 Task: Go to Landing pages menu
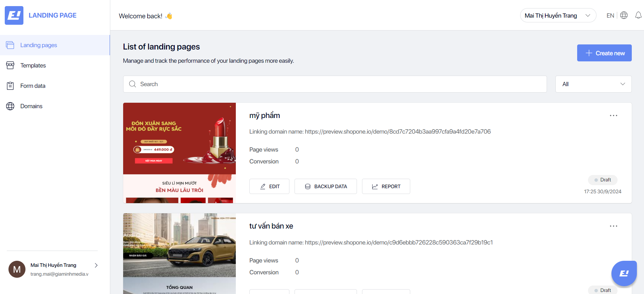(x=38, y=45)
